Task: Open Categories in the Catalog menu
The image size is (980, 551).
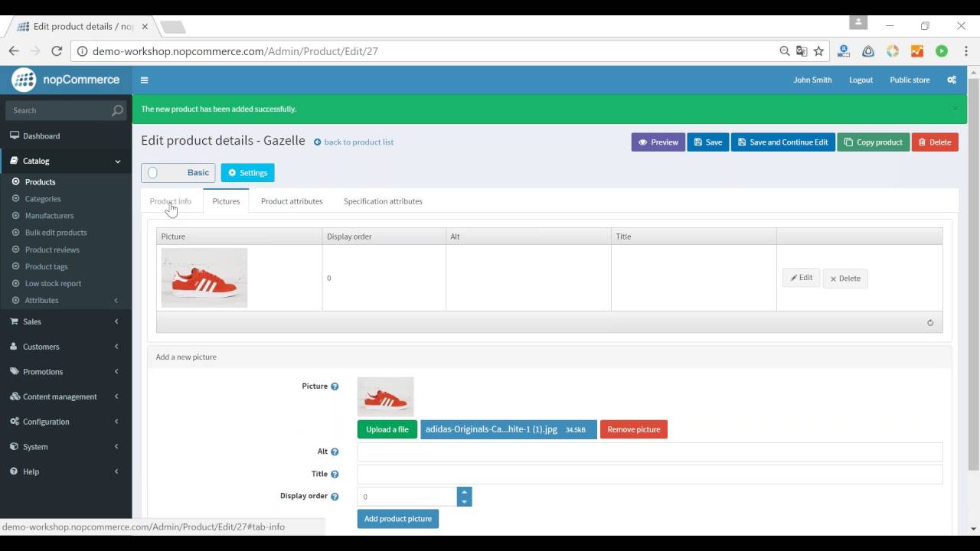Action: pyautogui.click(x=43, y=199)
